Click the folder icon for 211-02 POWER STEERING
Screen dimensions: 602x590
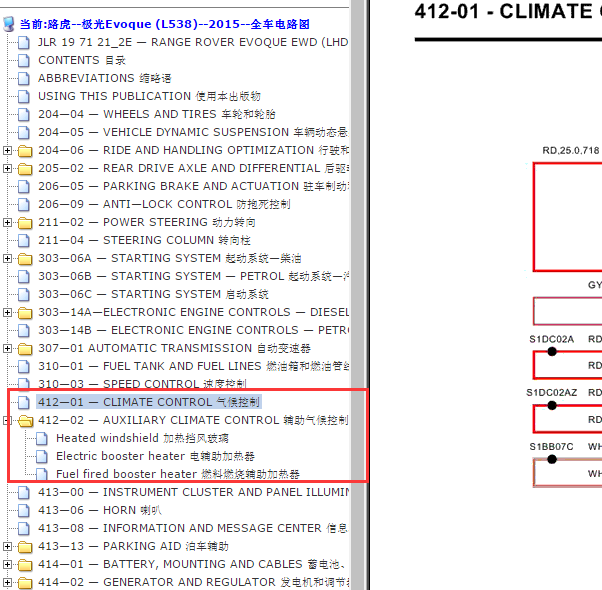[x=25, y=223]
